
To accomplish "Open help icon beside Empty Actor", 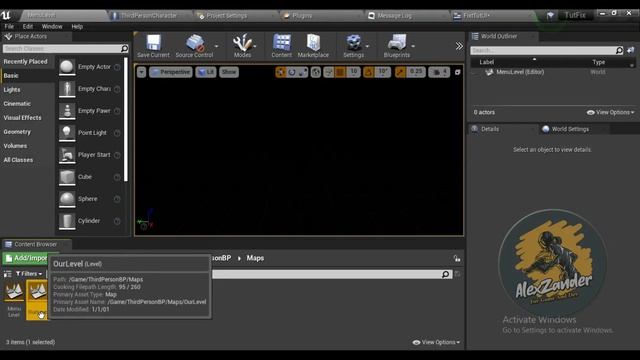I will pos(117,67).
